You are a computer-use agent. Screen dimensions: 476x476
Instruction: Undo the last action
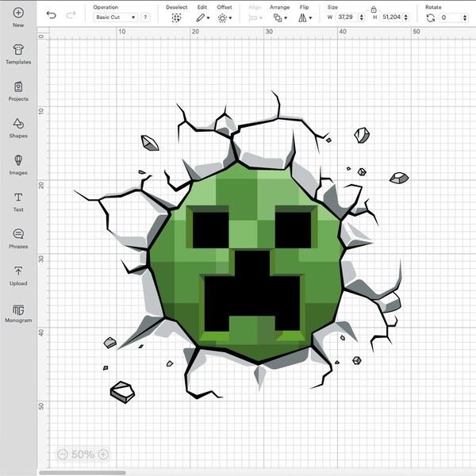click(x=52, y=15)
